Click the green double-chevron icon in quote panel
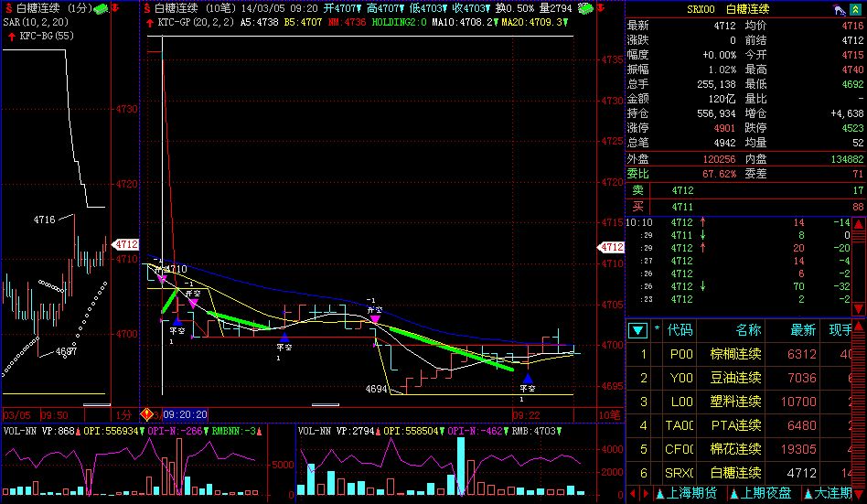Image resolution: width=867 pixels, height=504 pixels. tap(855, 9)
